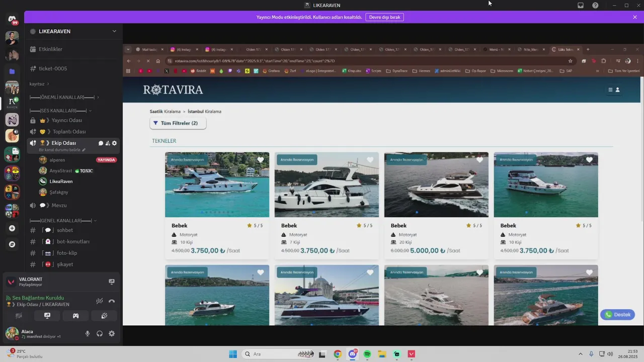Disconnect from voice call
Screen dimensions: 644x362
click(x=112, y=301)
